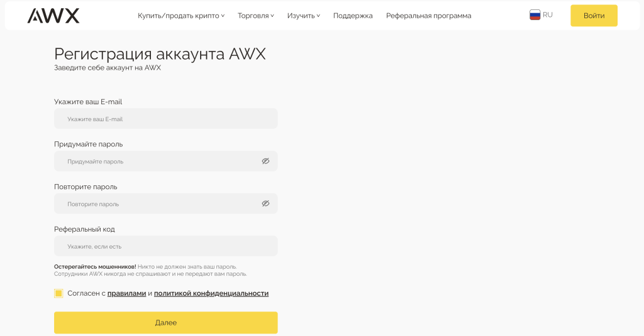The height and width of the screenshot is (336, 644).
Task: Open the AWX logo home link
Action: tap(53, 16)
